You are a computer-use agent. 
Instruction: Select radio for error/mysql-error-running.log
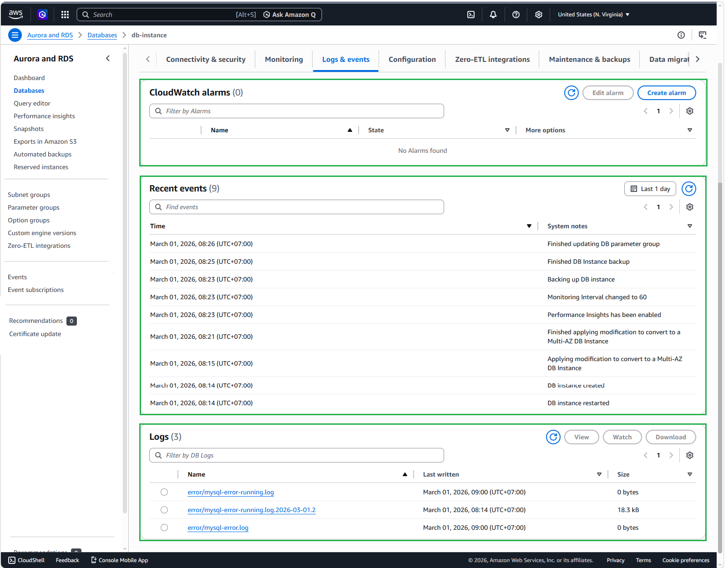click(x=164, y=492)
